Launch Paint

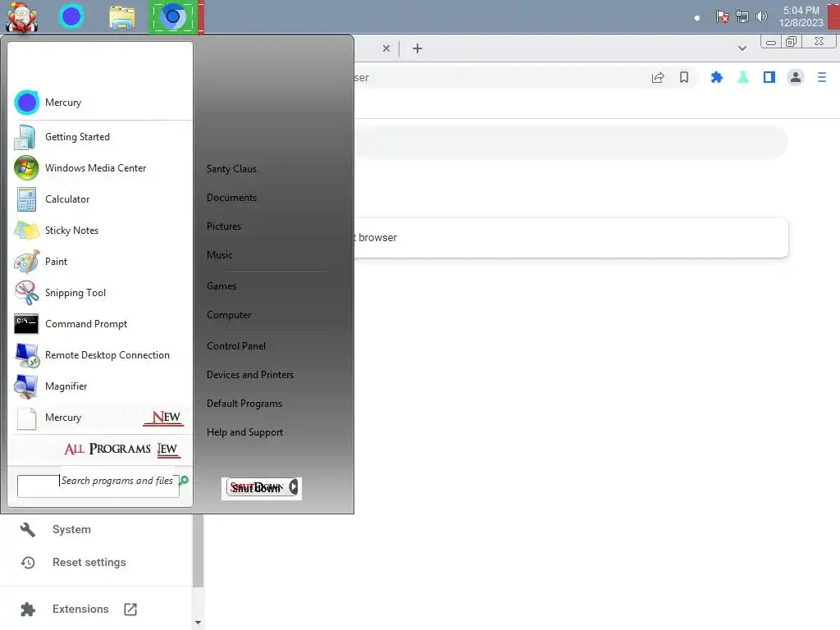pos(100,262)
